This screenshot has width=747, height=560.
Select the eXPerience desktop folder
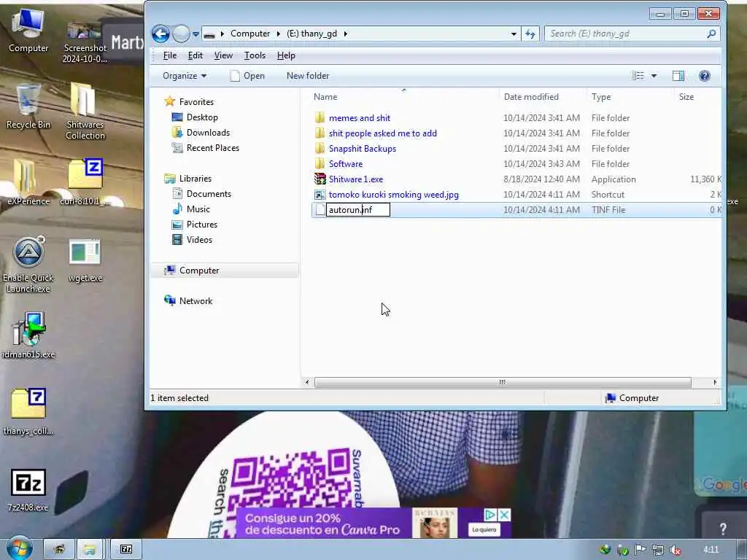[28, 183]
